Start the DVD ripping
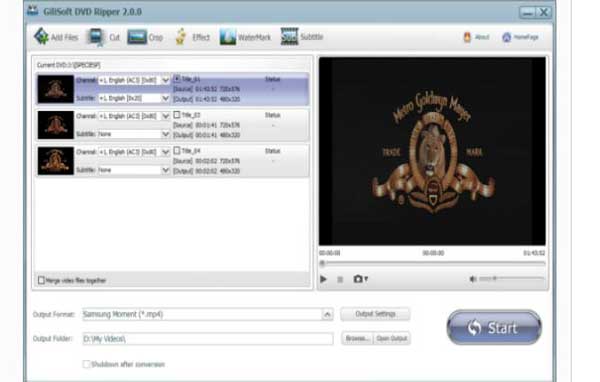Screen dimensions: 600x382 pyautogui.click(x=494, y=327)
